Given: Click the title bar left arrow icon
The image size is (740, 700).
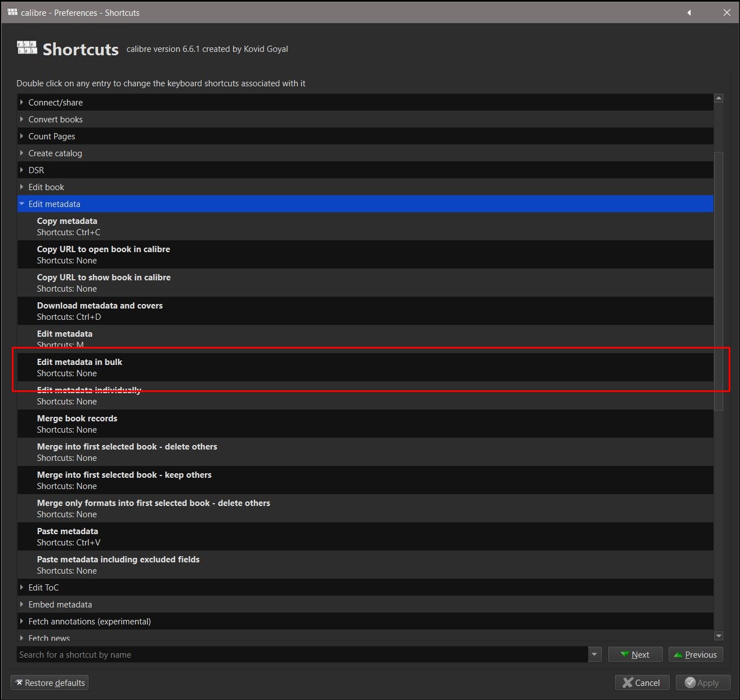Looking at the screenshot, I should [x=689, y=12].
